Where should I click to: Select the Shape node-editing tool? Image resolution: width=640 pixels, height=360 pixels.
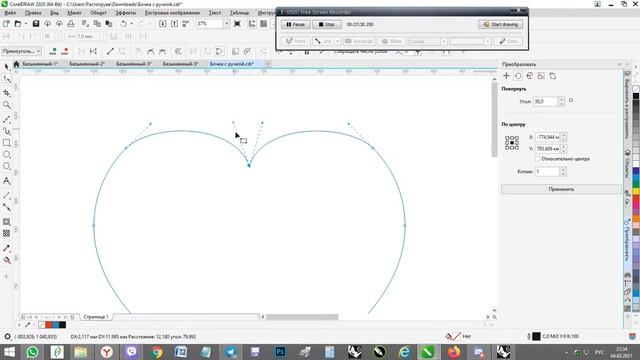point(7,79)
